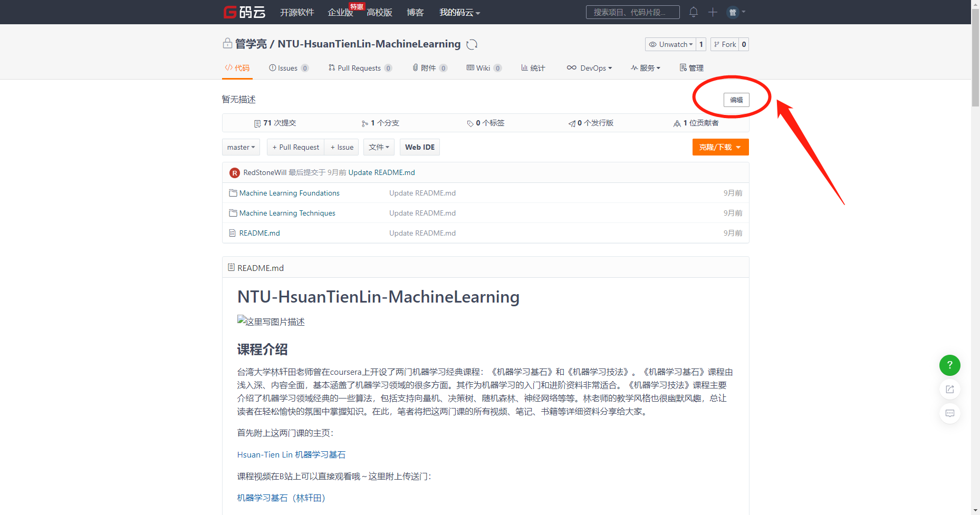Click the green help question-mark button
Viewport: 980px width, 515px height.
coord(949,365)
